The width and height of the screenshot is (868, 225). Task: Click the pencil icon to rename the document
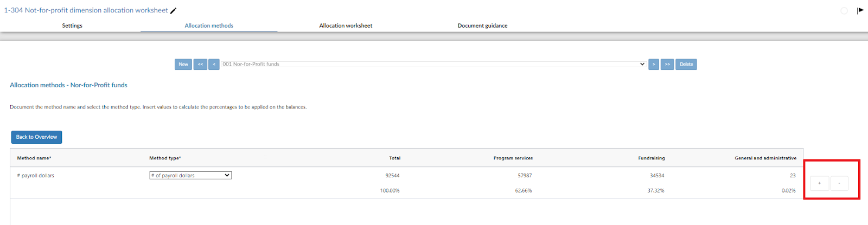pos(174,11)
